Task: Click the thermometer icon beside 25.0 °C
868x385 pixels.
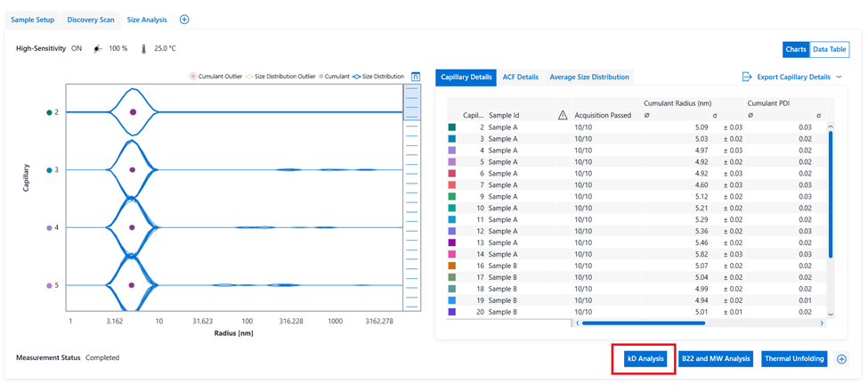Action: [144, 49]
